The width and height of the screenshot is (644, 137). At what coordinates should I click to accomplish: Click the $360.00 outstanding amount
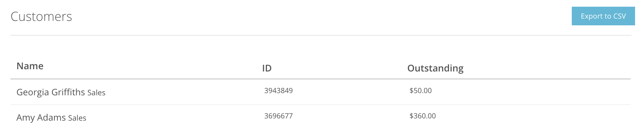tap(423, 116)
